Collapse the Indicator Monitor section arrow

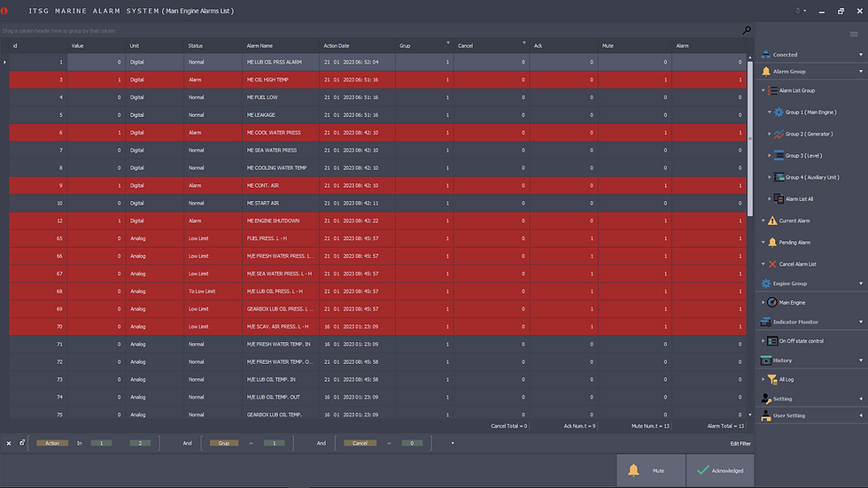pyautogui.click(x=860, y=322)
